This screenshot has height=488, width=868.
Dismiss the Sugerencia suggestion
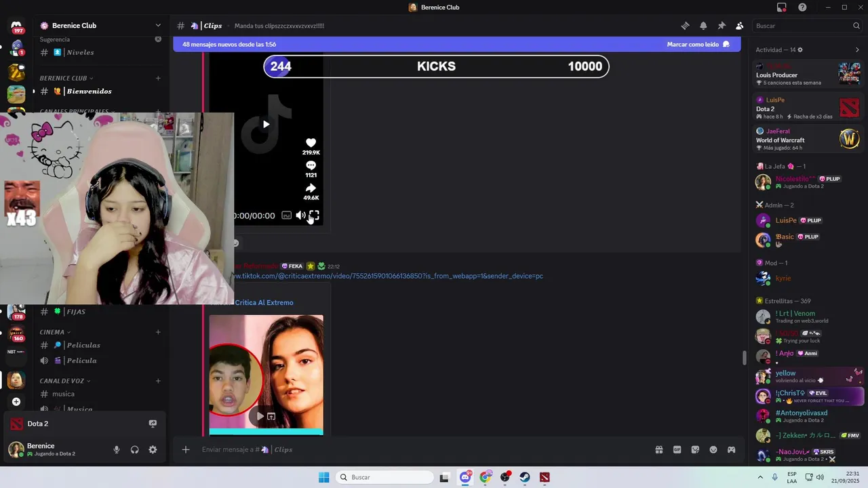point(158,39)
